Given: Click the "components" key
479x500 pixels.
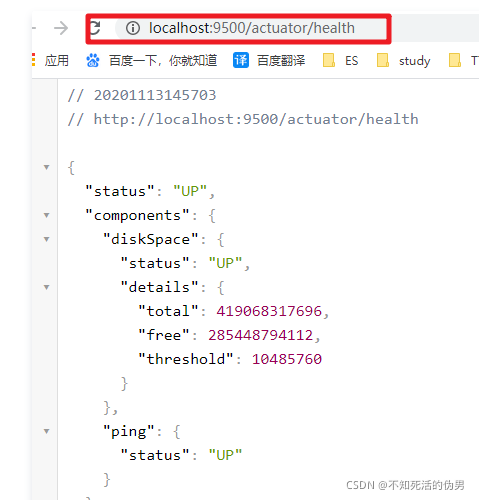Looking at the screenshot, I should click(137, 216).
